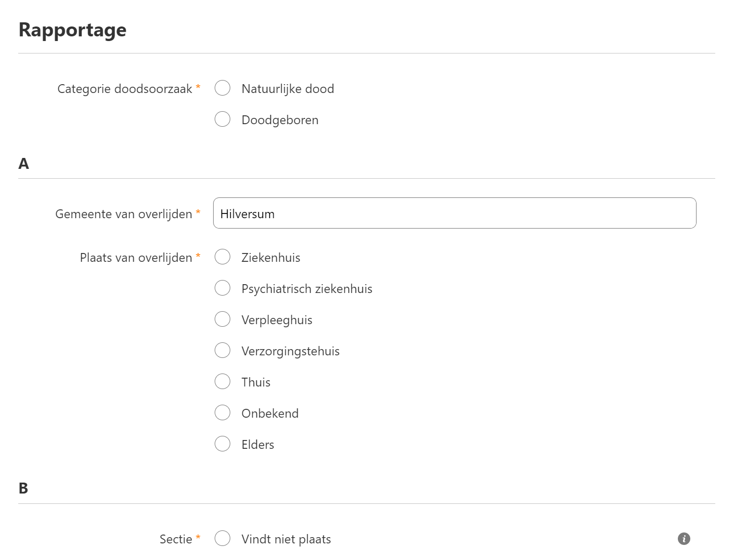Screen dimensions: 735x560
Task: Pick the Psychiatrisch ziekenhuis option
Action: coord(222,288)
